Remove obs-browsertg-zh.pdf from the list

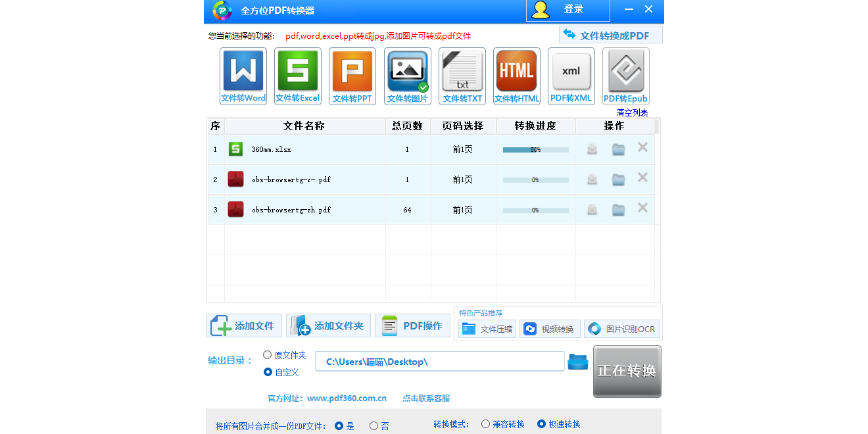coord(642,208)
